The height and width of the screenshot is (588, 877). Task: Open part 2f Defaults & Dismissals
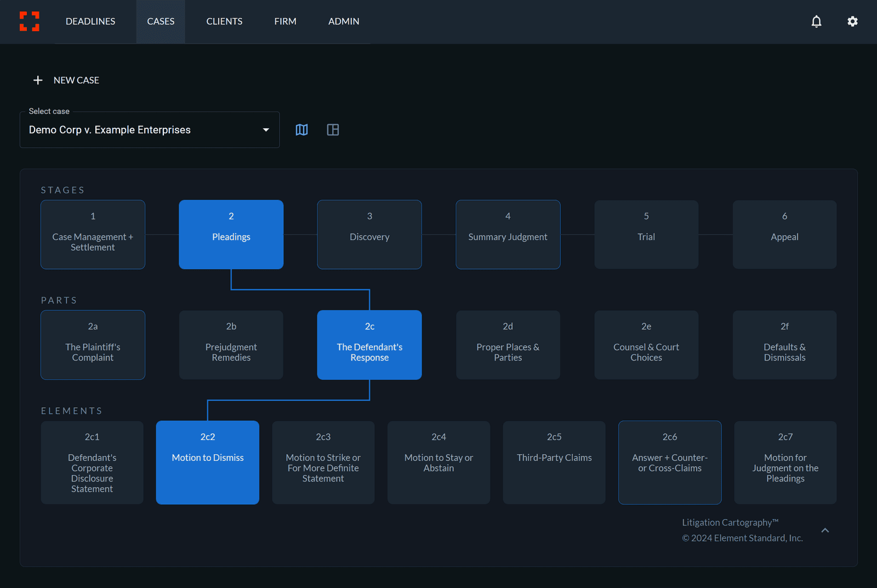point(784,345)
